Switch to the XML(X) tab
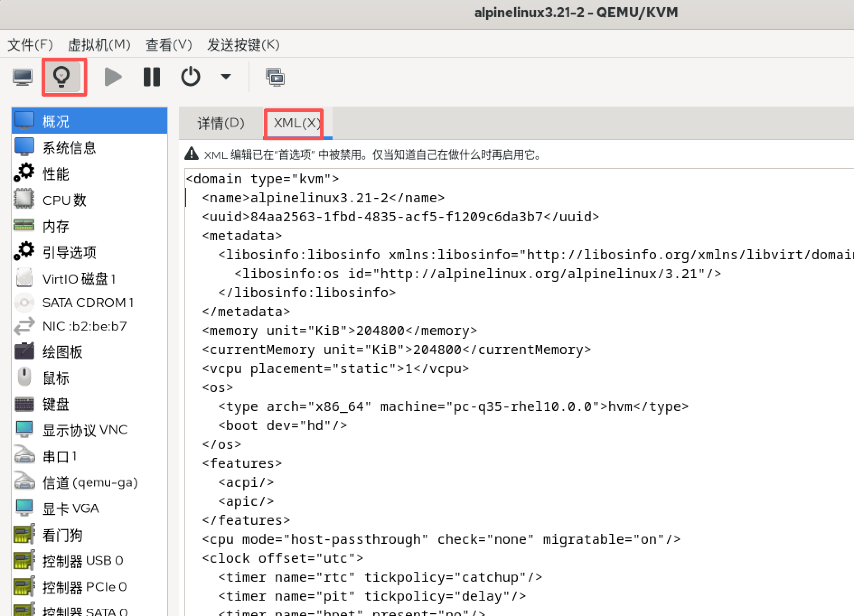The width and height of the screenshot is (854, 616). (296, 123)
